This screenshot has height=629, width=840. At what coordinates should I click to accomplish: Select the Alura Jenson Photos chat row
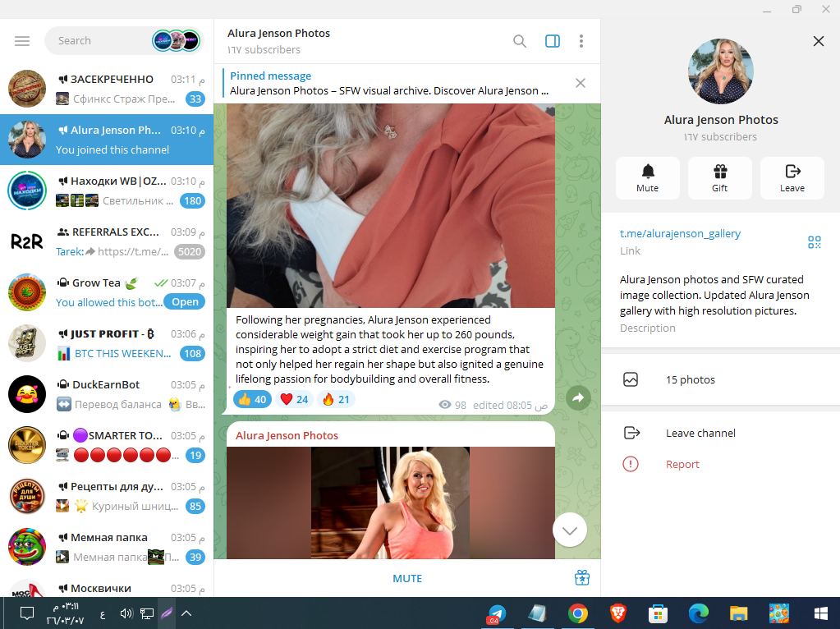(107, 140)
